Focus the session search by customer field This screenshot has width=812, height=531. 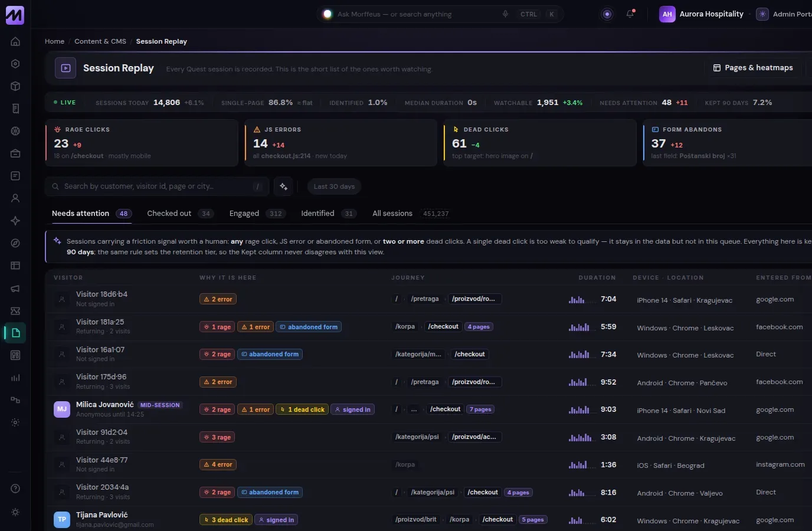pos(157,186)
